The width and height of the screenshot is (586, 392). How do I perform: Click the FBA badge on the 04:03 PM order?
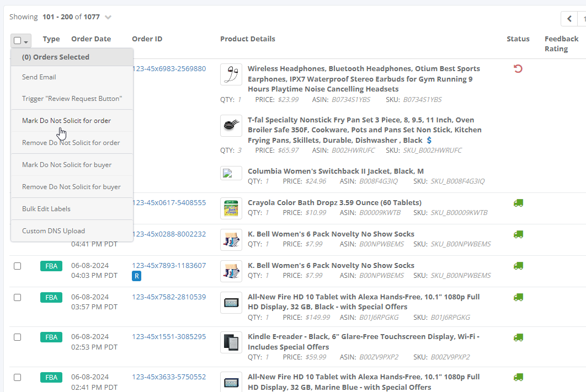(x=51, y=266)
